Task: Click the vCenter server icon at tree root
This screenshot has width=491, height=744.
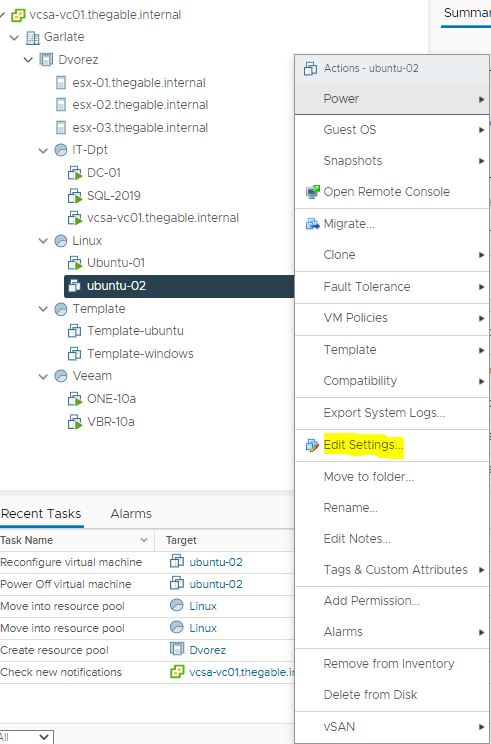Action: point(18,15)
